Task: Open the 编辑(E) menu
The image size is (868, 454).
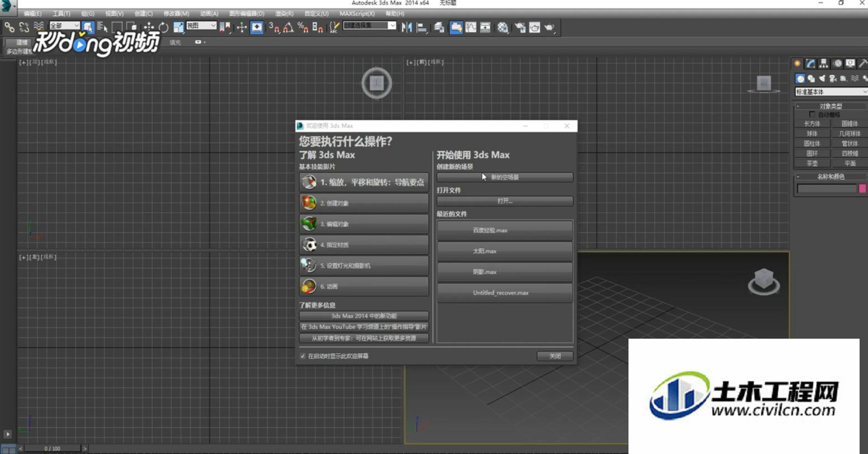Action: pos(32,13)
